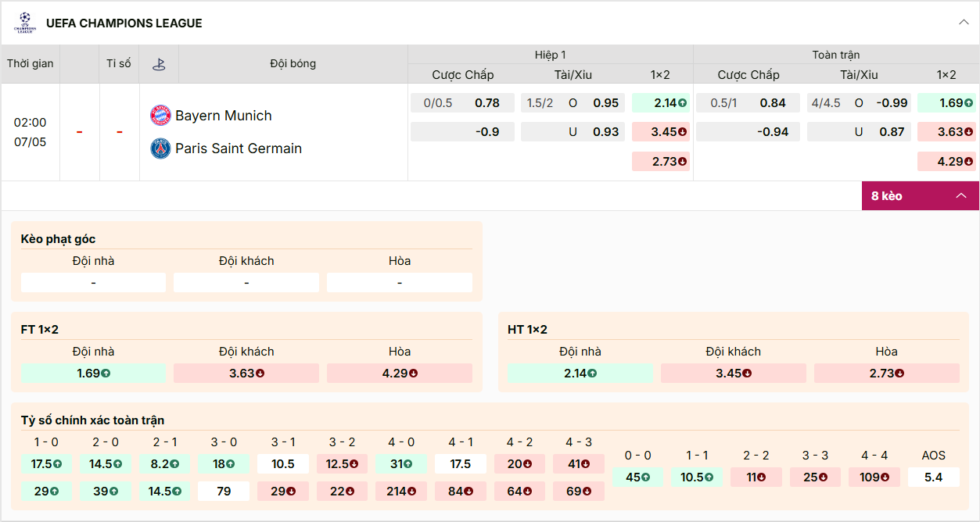Screen dimensions: 980x522
Task: Open the Bayern Munich team name
Action: click(x=224, y=116)
